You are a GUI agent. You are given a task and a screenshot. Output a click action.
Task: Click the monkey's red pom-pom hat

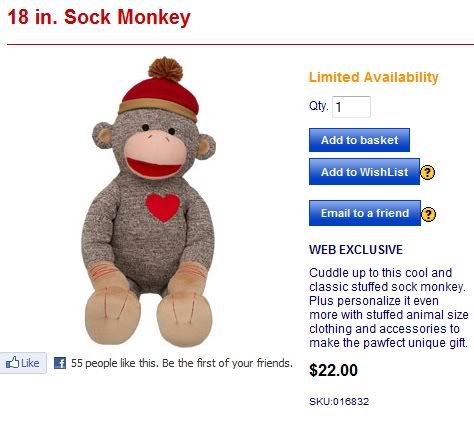pos(159,89)
